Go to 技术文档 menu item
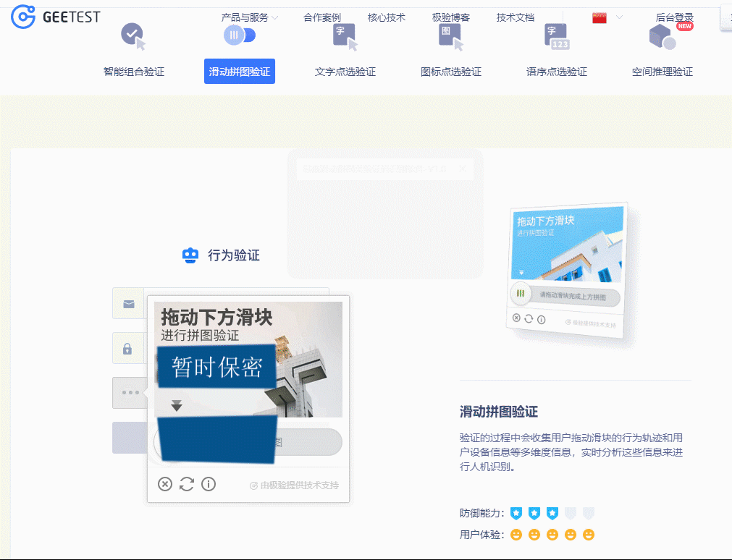Image resolution: width=732 pixels, height=560 pixels. coord(516,17)
